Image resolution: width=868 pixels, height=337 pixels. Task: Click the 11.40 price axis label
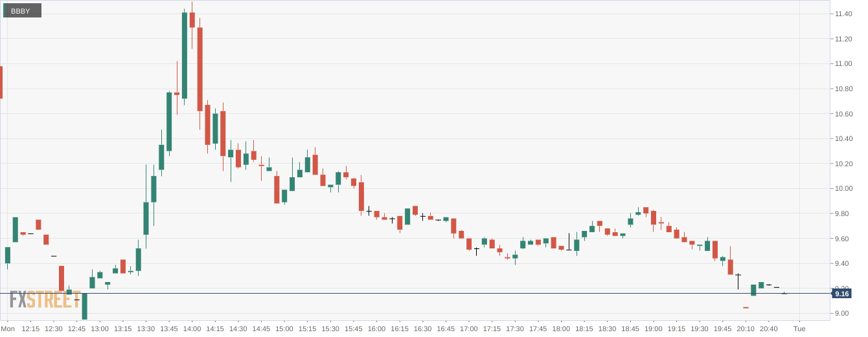(x=843, y=14)
